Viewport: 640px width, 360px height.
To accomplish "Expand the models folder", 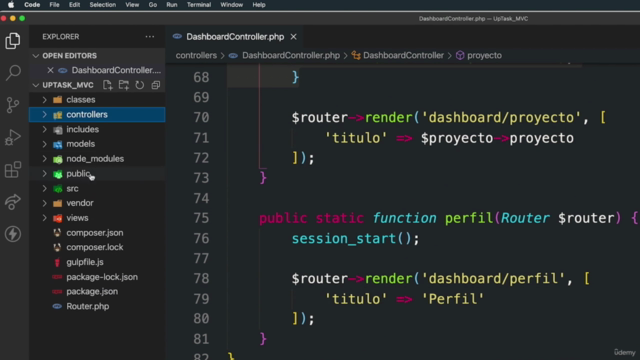I will (44, 144).
